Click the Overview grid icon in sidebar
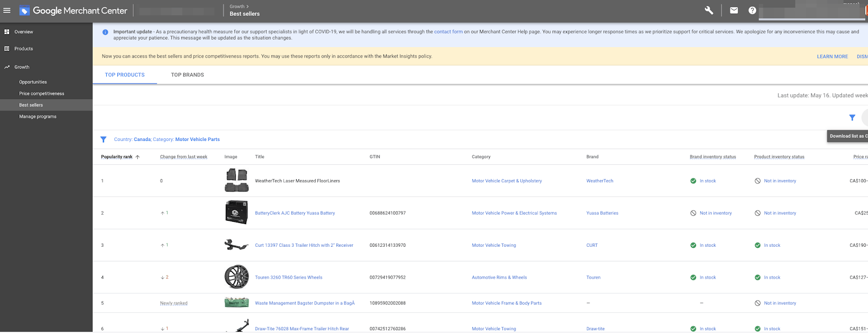Image resolution: width=868 pixels, height=333 pixels. [7, 32]
